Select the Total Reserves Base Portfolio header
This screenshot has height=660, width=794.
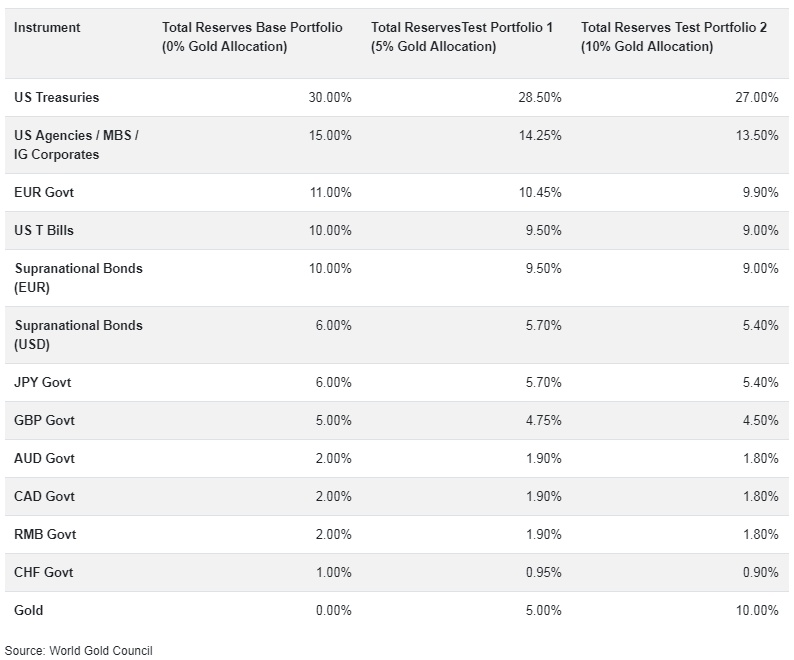252,37
